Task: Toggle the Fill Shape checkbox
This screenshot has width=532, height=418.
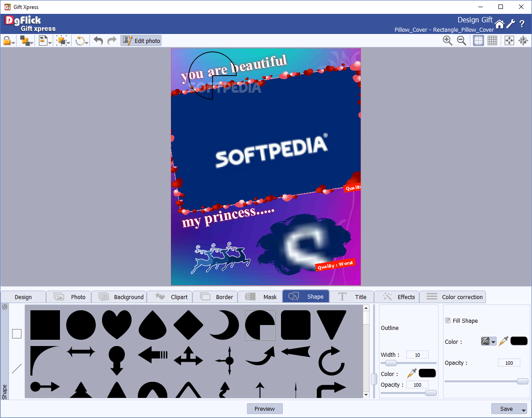Action: point(448,321)
